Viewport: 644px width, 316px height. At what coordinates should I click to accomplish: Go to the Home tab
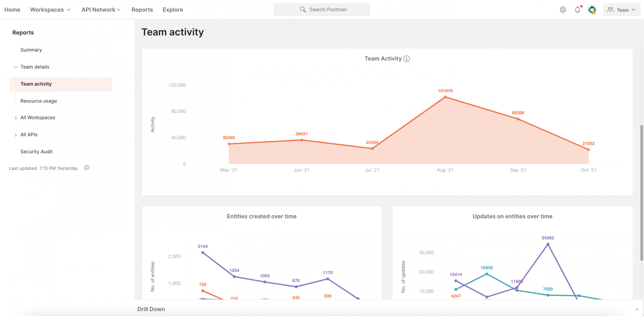pos(12,10)
